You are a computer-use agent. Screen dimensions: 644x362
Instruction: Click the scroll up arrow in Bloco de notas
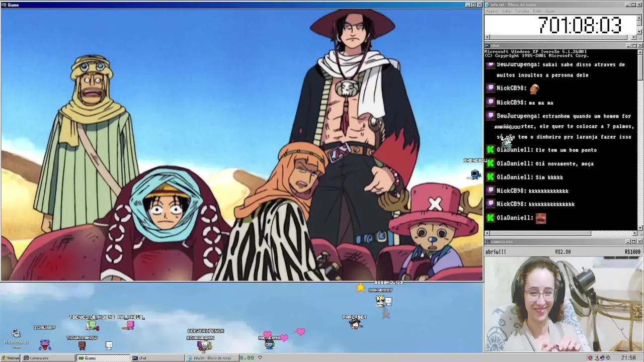coord(639,17)
